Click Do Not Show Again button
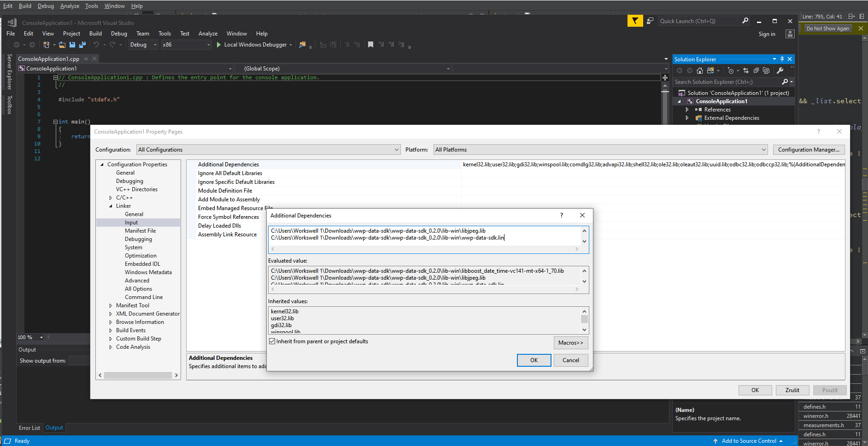868x446 pixels. pyautogui.click(x=828, y=29)
